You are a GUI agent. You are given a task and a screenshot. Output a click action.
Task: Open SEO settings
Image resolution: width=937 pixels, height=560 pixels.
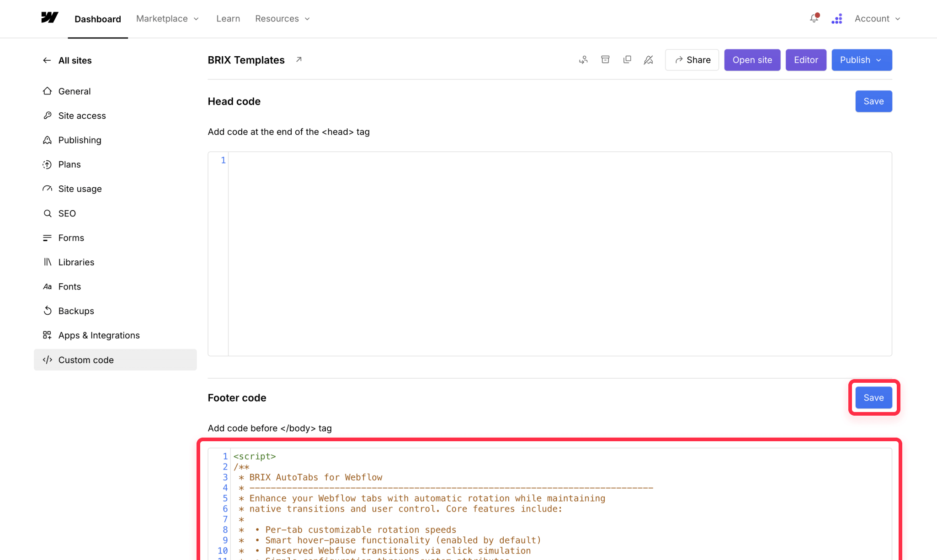click(115, 213)
